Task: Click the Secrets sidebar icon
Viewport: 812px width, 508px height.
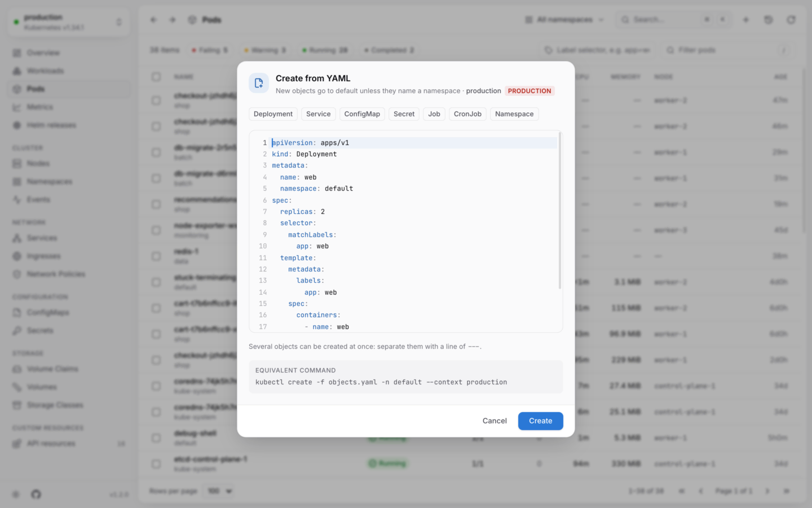Action: pyautogui.click(x=17, y=330)
